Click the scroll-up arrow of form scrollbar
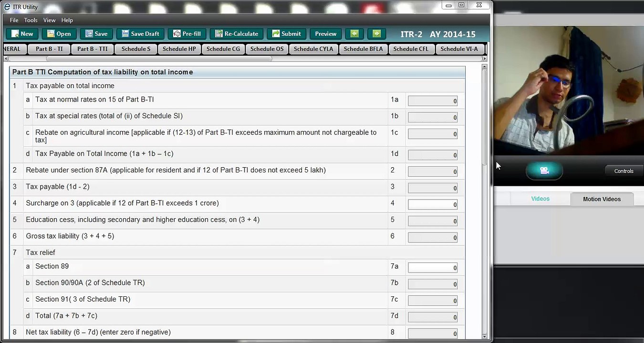The height and width of the screenshot is (343, 644). [485, 68]
